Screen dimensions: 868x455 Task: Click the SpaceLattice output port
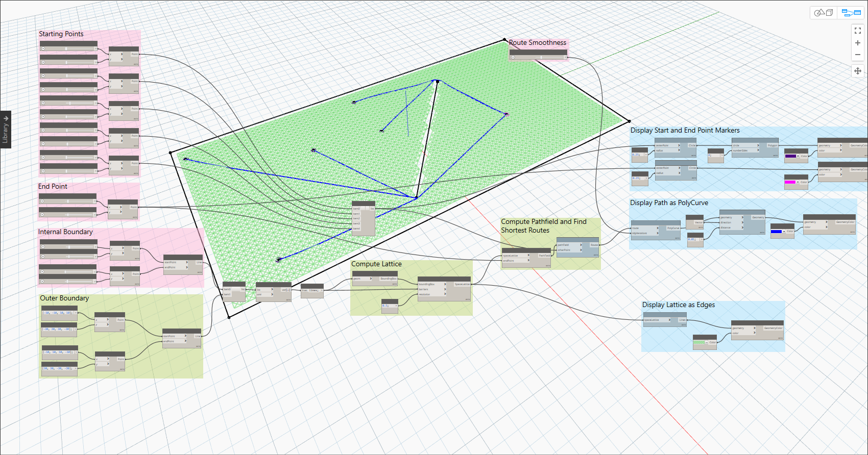pos(462,284)
